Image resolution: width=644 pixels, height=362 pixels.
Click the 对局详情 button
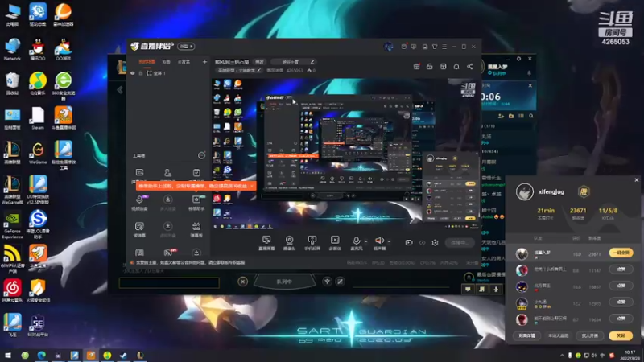[527, 335]
